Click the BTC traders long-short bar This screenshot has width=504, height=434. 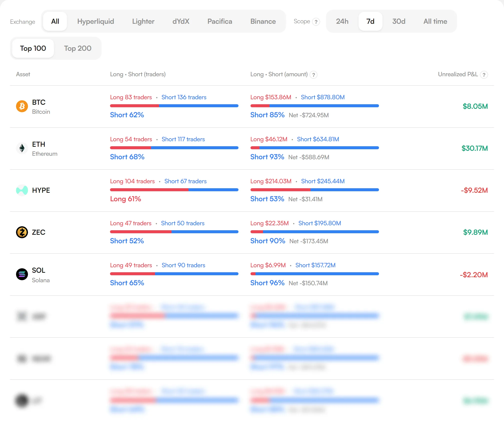coord(174,106)
